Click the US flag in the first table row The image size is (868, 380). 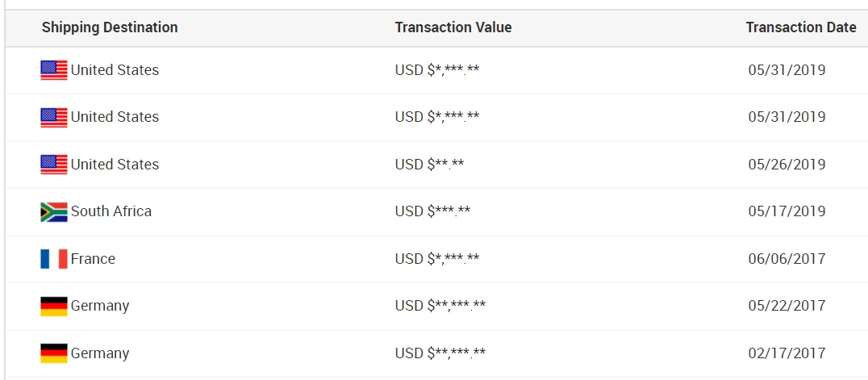point(54,70)
